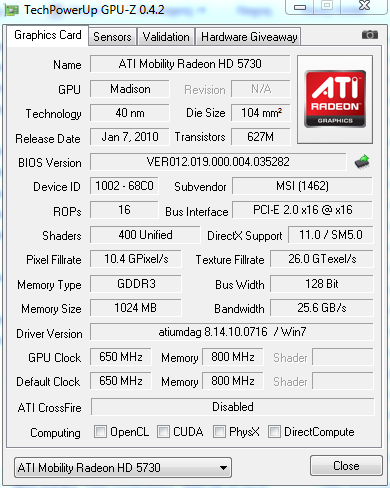Click the BIOS save chip icon
The width and height of the screenshot is (390, 488).
(x=362, y=162)
